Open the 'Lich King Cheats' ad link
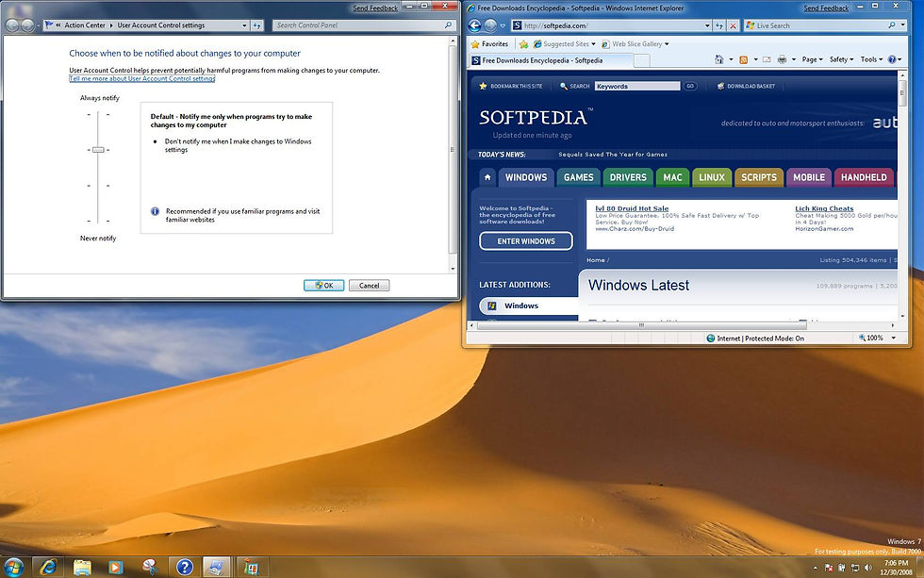The image size is (924, 578). [x=824, y=208]
